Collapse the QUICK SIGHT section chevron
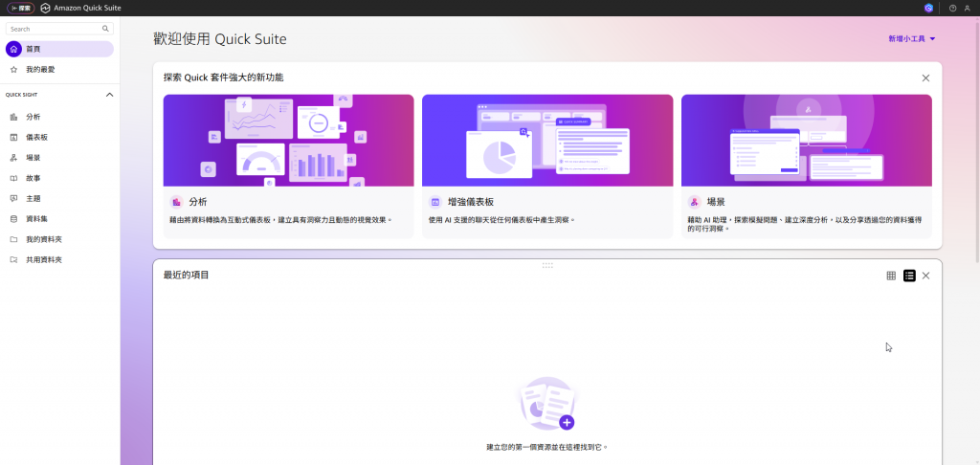Viewport: 980px width, 465px height. click(109, 95)
